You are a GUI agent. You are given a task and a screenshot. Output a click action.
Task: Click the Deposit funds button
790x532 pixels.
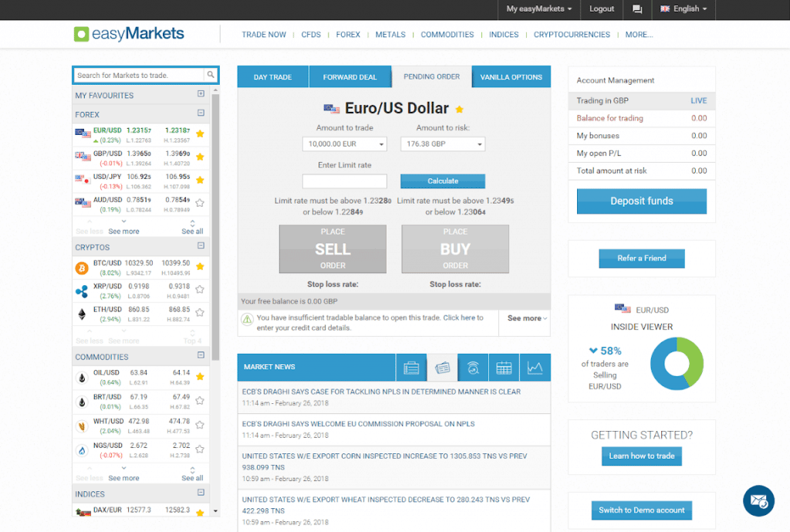pyautogui.click(x=641, y=201)
